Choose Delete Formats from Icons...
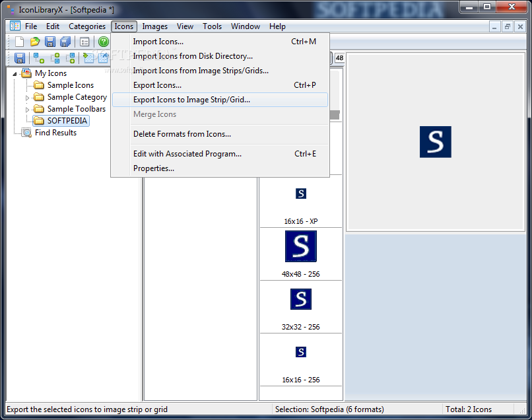This screenshot has height=420, width=532. (220, 134)
